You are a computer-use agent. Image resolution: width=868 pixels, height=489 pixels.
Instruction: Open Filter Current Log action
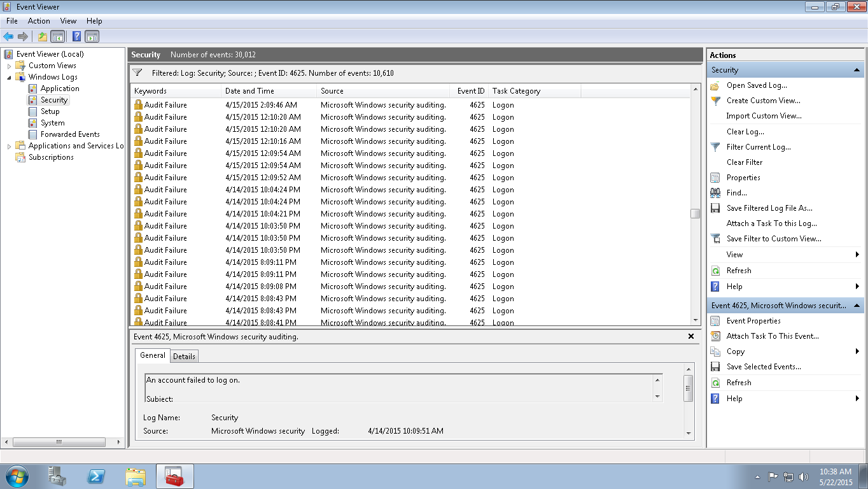tap(759, 147)
